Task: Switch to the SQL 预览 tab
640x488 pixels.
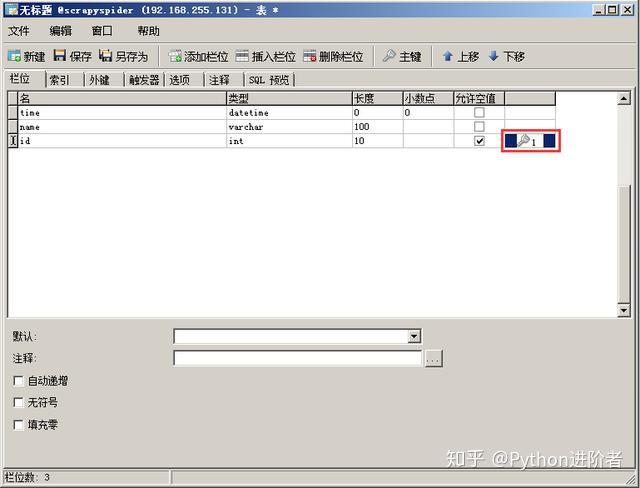Action: pyautogui.click(x=269, y=80)
